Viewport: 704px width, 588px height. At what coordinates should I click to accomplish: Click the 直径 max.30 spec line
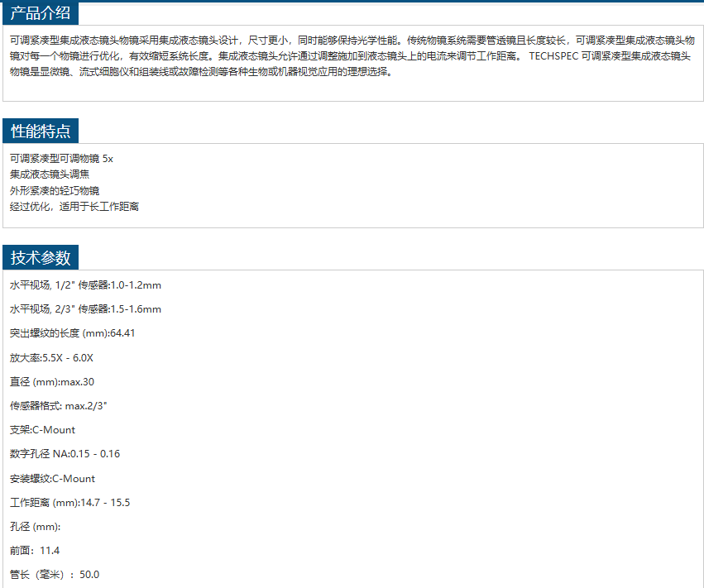[x=51, y=382]
